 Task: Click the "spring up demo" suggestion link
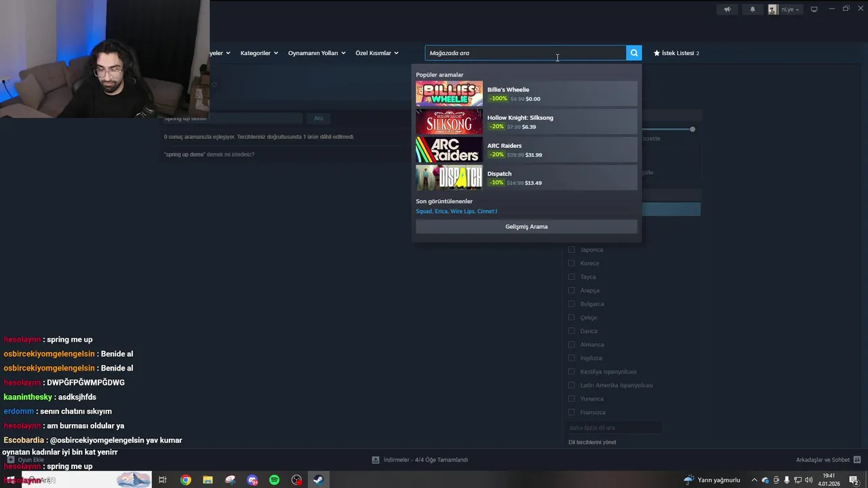click(x=184, y=155)
